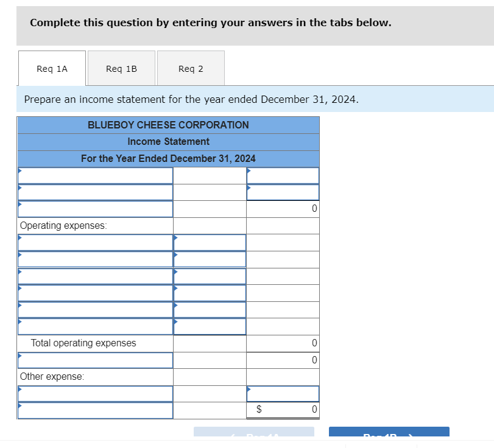Click the final total cell showing $0
Screen dimensions: 494x448
282,409
